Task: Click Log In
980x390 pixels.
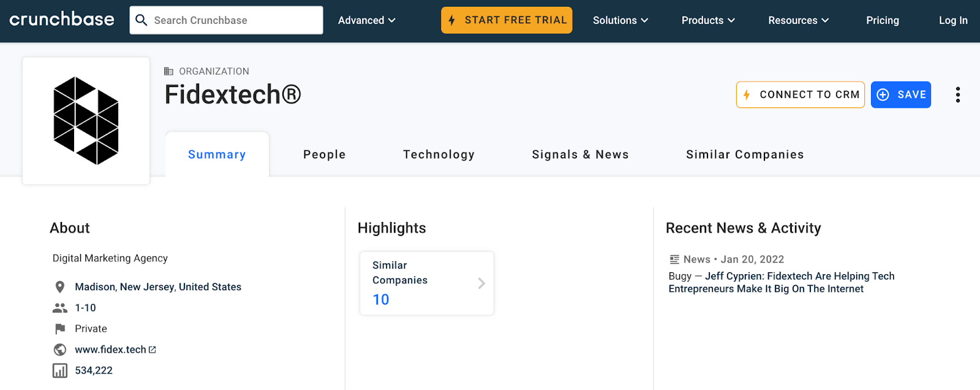Action: (953, 20)
